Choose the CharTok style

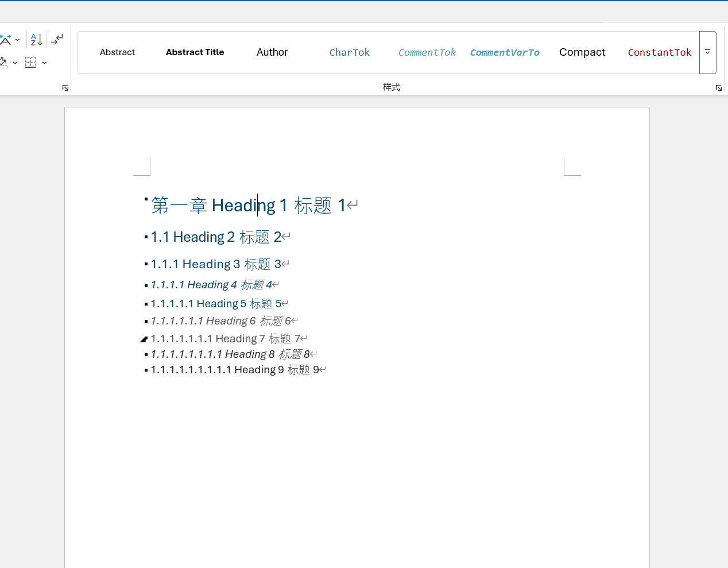point(350,52)
